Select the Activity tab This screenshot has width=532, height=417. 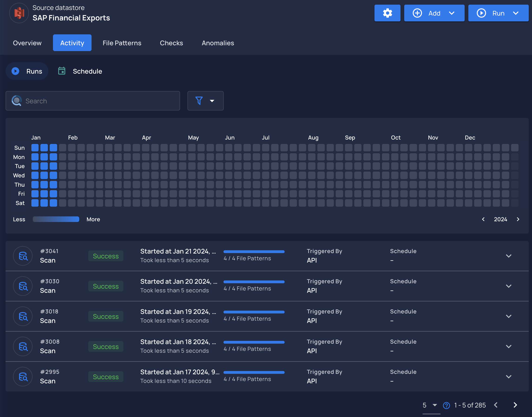click(x=72, y=43)
